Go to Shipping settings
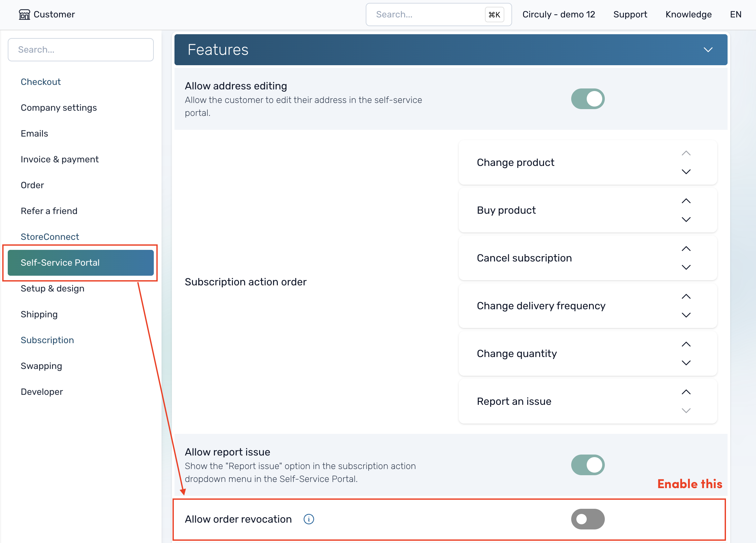Viewport: 756px width, 543px height. (39, 314)
